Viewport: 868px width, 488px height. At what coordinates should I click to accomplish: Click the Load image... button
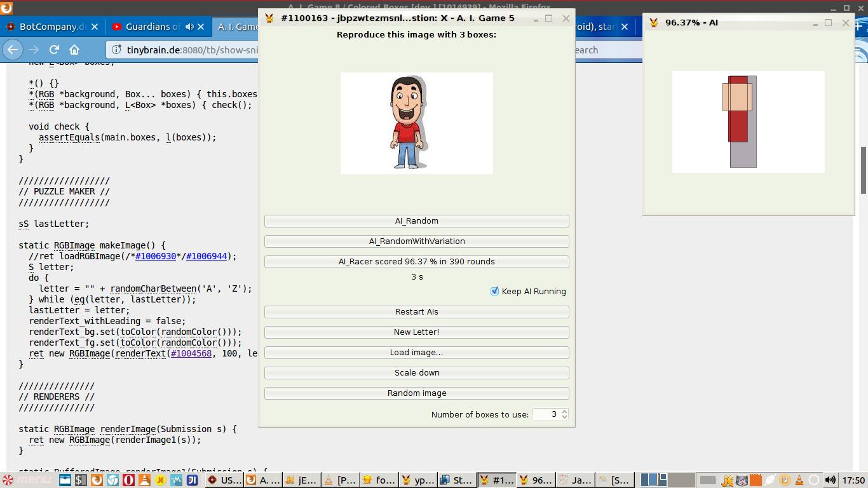click(x=417, y=353)
